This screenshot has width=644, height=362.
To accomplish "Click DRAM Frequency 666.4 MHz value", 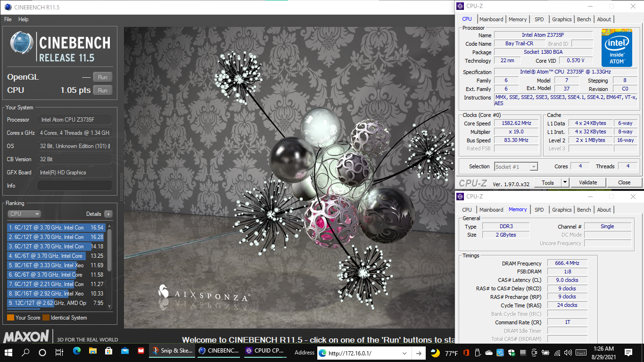I will (x=567, y=263).
